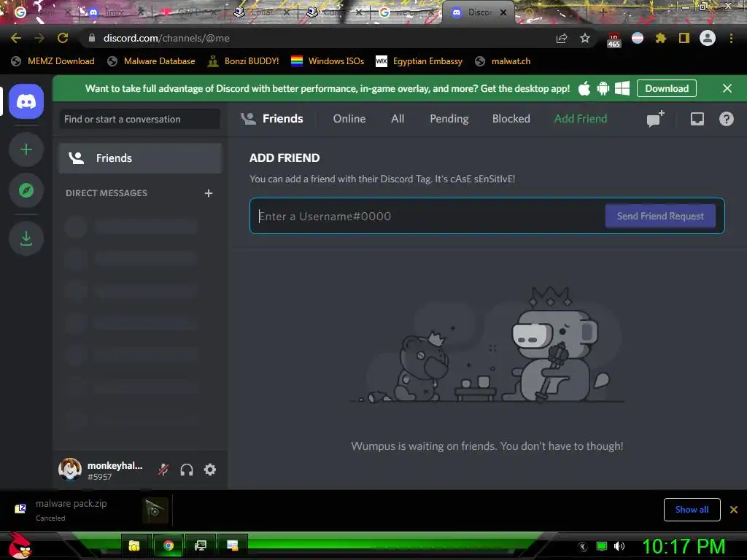This screenshot has height=560, width=747.
Task: Open Malware Database bookmark
Action: (x=152, y=61)
